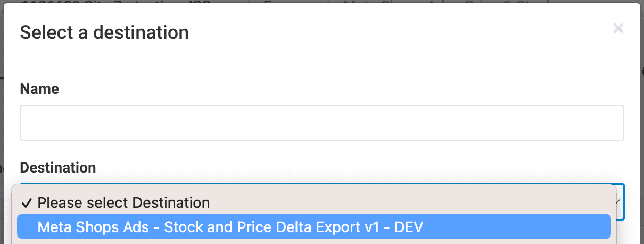The image size is (644, 244).
Task: Keep the default placeholder destination option
Action: tap(123, 202)
